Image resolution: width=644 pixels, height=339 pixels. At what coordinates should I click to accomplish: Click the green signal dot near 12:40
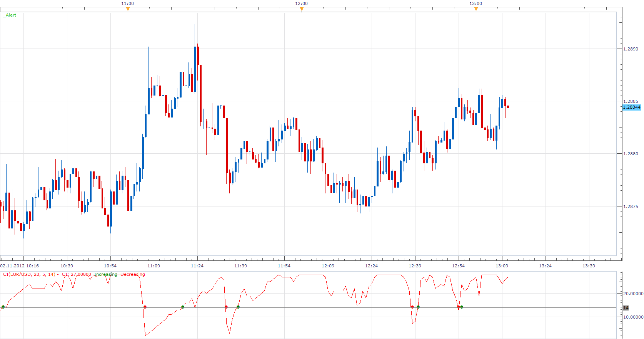tap(418, 307)
